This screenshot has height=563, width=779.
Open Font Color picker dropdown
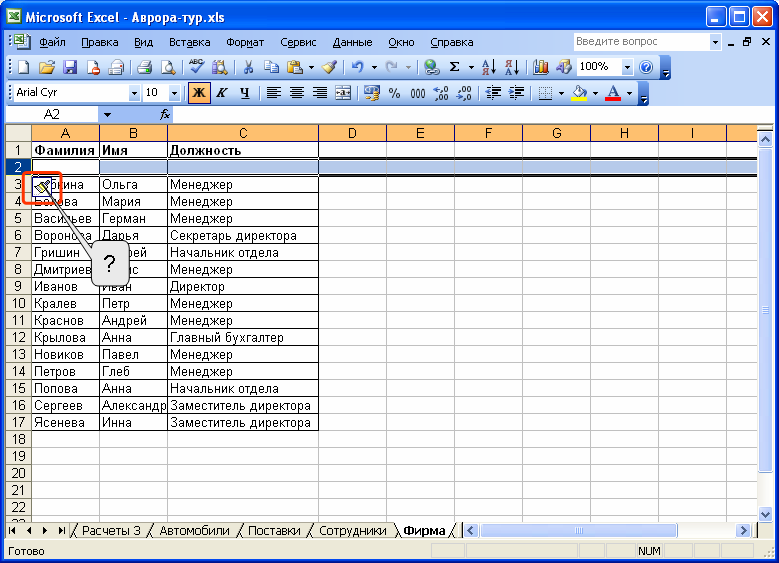click(x=629, y=93)
